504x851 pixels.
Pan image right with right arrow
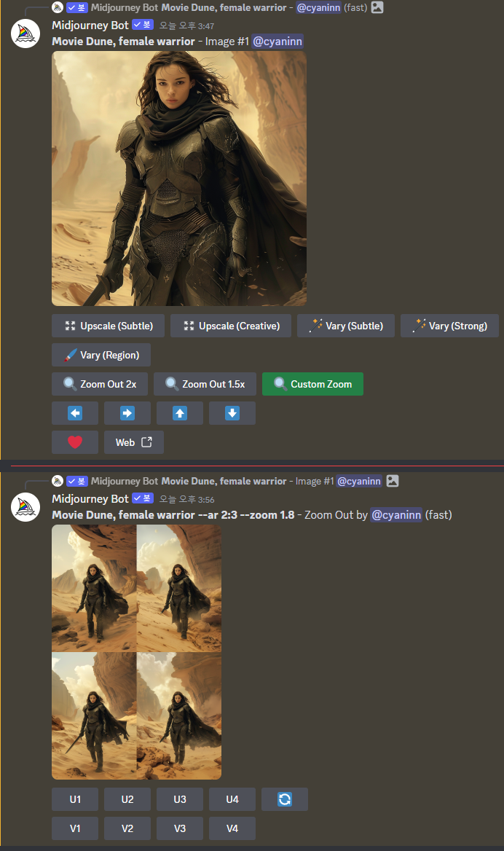[127, 414]
